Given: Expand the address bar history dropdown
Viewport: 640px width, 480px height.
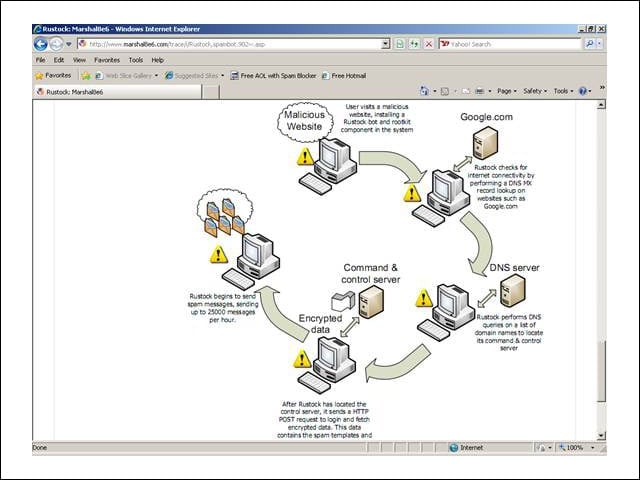Looking at the screenshot, I should click(x=386, y=44).
